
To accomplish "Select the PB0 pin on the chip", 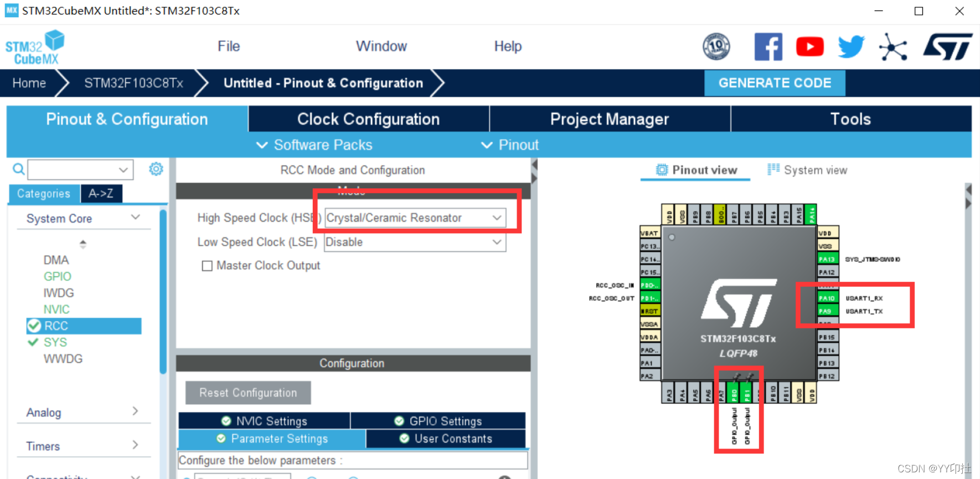I will point(734,393).
